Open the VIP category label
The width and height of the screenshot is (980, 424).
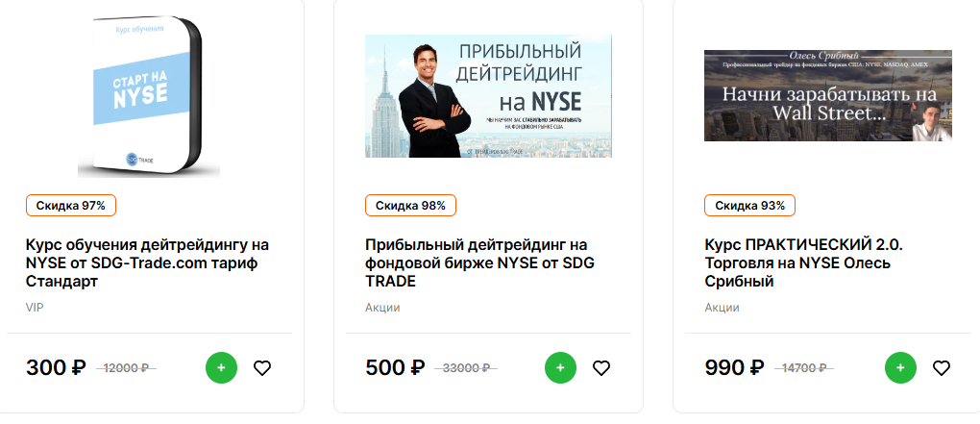point(35,308)
